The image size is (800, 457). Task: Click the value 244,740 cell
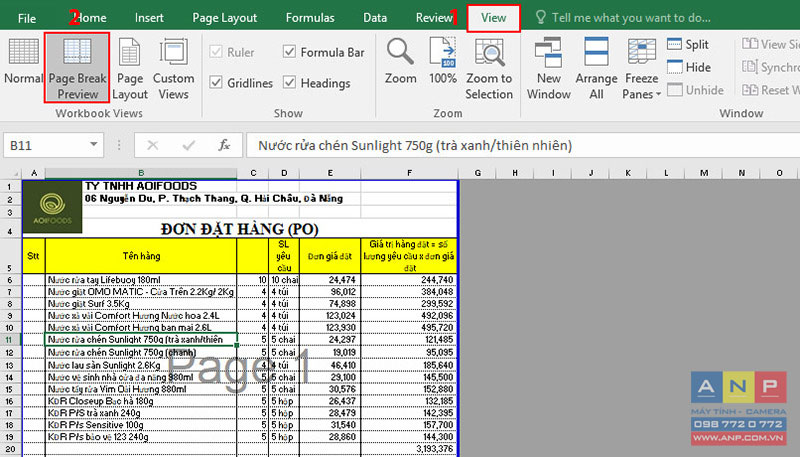[409, 280]
